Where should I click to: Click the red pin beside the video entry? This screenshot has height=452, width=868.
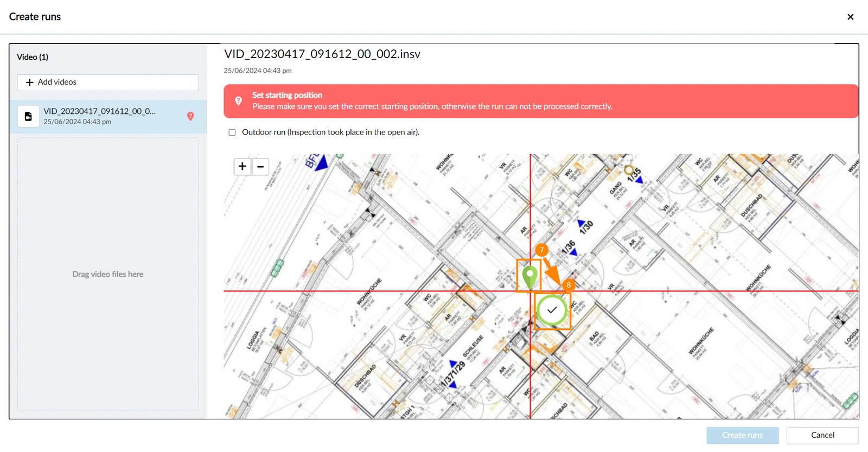(190, 116)
